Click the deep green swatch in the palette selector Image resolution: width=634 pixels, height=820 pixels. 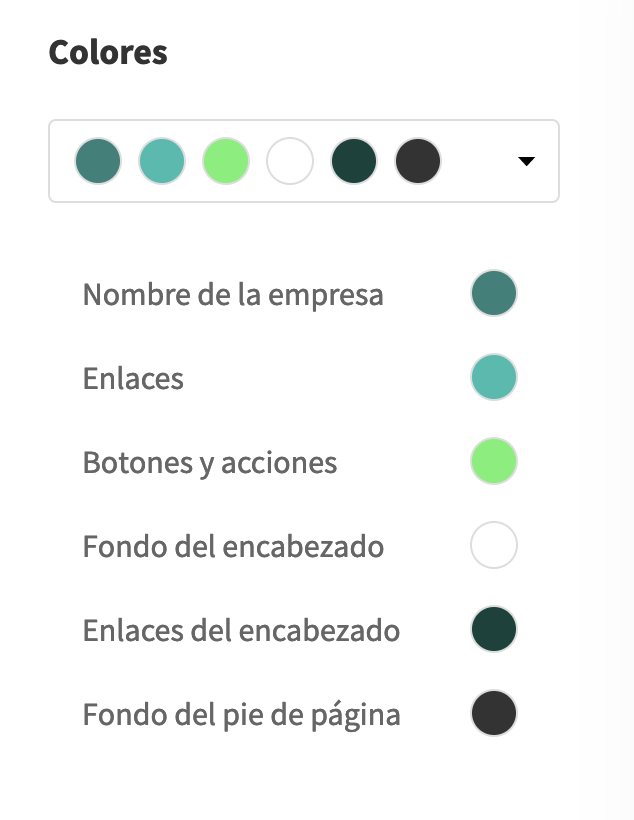354,161
